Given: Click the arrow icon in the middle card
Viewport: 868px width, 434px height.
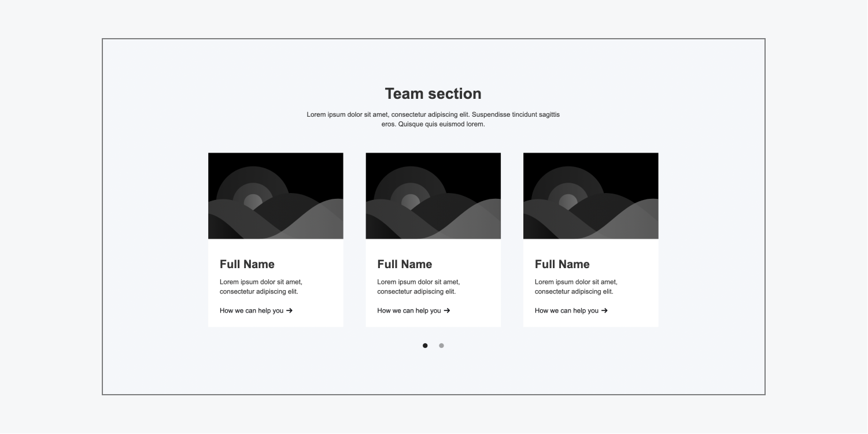Looking at the screenshot, I should tap(447, 311).
